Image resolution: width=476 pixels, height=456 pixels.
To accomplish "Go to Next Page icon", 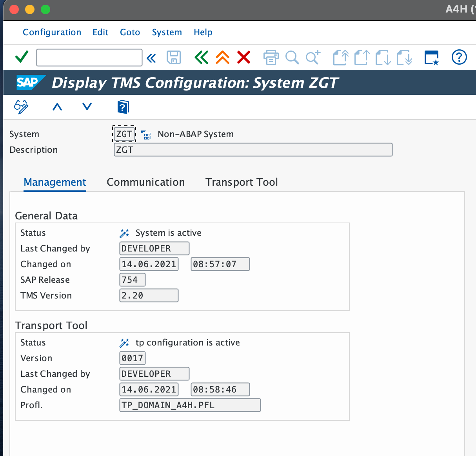I will pos(383,57).
